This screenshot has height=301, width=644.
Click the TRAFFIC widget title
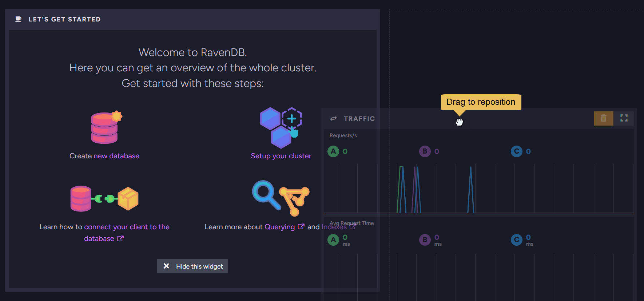click(359, 119)
